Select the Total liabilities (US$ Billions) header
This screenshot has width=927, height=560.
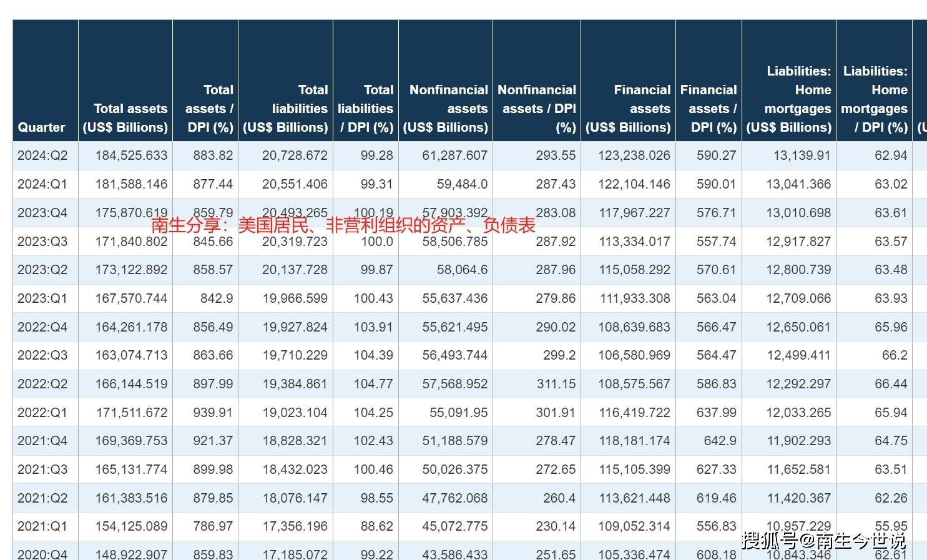click(285, 109)
